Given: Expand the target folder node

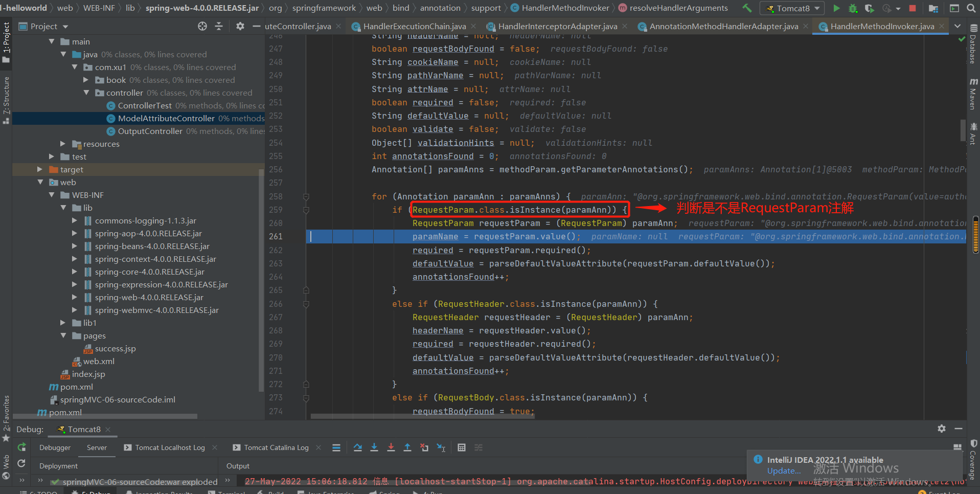Looking at the screenshot, I should 40,169.
